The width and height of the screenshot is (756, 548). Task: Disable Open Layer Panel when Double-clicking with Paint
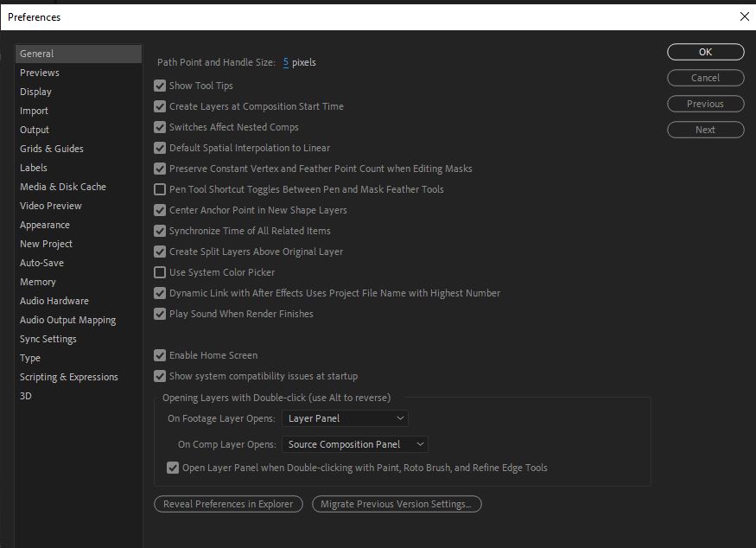point(173,468)
